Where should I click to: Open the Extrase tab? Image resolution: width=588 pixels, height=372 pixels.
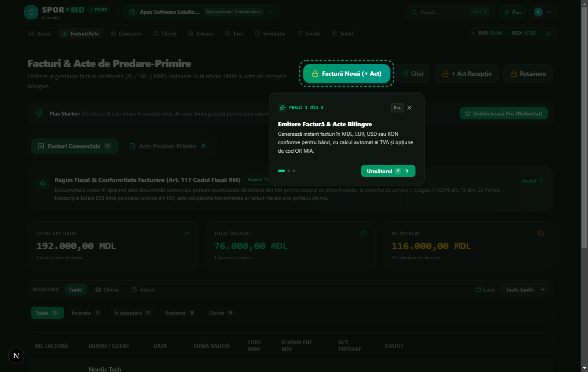pyautogui.click(x=201, y=33)
